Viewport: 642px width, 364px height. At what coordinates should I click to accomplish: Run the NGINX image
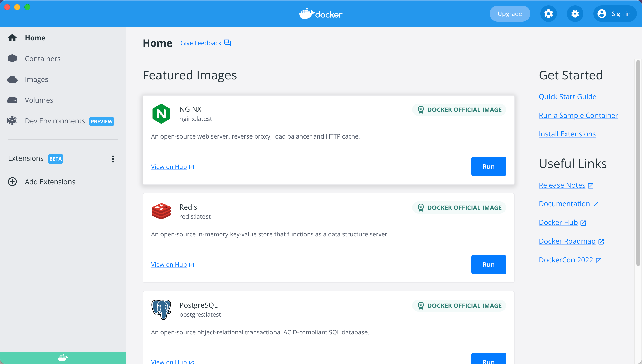pyautogui.click(x=488, y=167)
